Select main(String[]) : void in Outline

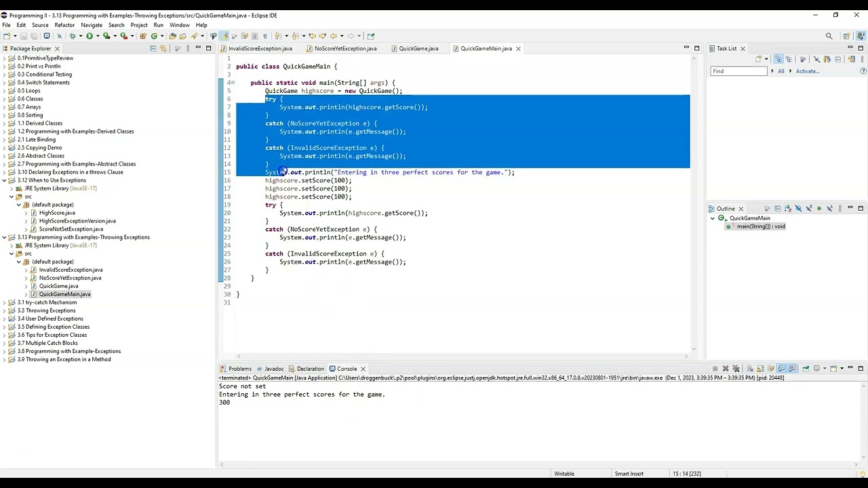pyautogui.click(x=760, y=226)
